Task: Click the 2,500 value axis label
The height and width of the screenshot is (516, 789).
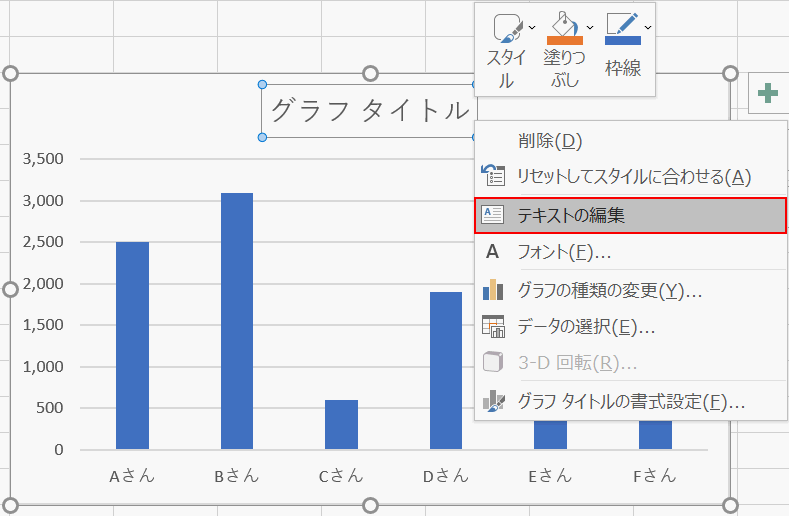Action: 43,242
